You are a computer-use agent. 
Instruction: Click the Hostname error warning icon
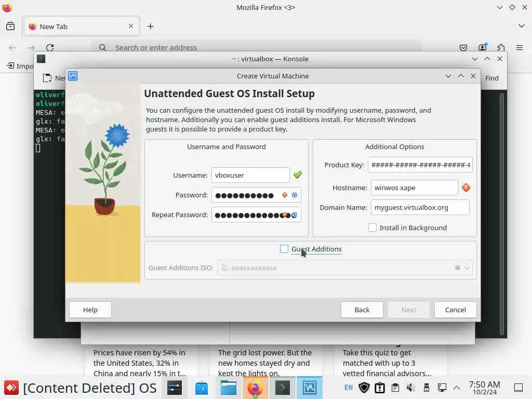pos(466,187)
